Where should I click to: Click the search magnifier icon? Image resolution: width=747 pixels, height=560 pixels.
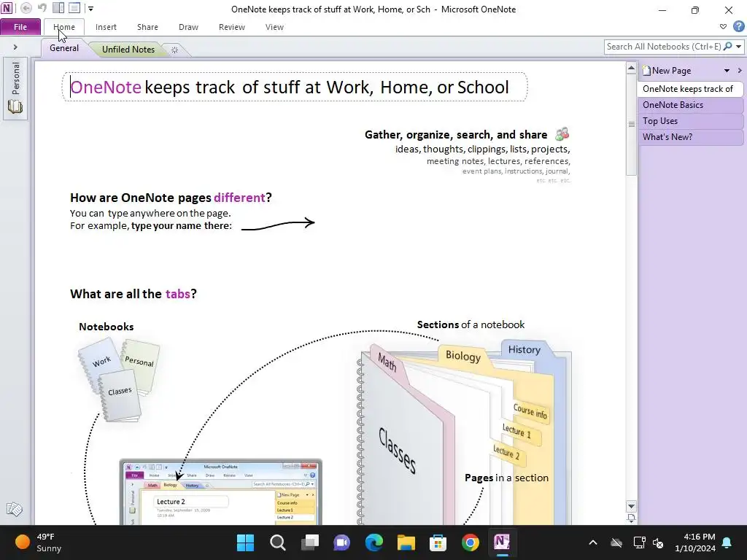727,47
